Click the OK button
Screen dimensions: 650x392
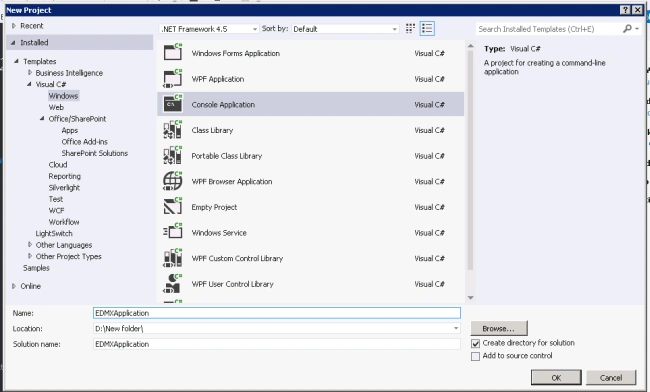pyautogui.click(x=556, y=377)
